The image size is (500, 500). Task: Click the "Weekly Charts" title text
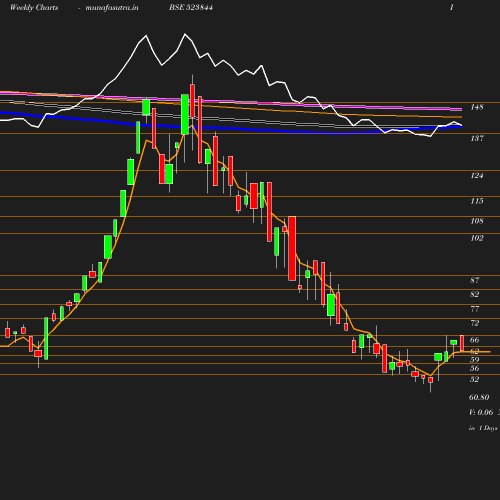pyautogui.click(x=34, y=7)
